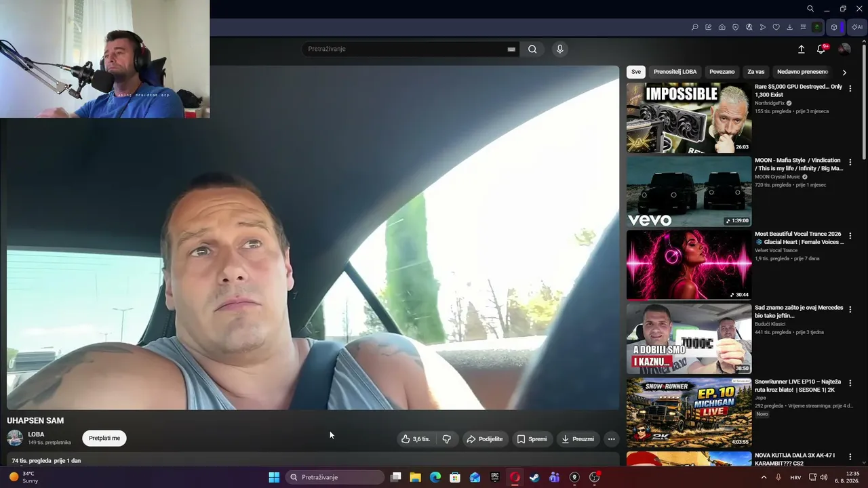The image size is (868, 488).
Task: Click the page vertical scrollbar
Action: coord(865,102)
